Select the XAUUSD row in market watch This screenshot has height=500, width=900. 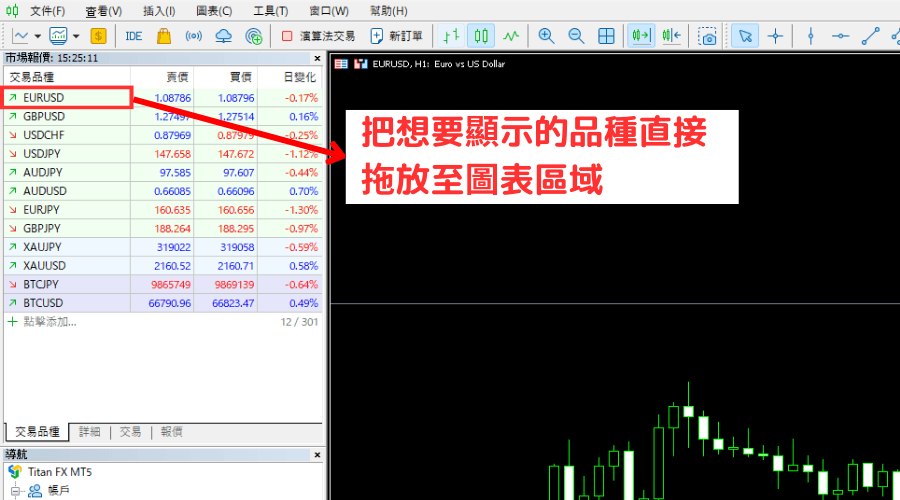[43, 265]
